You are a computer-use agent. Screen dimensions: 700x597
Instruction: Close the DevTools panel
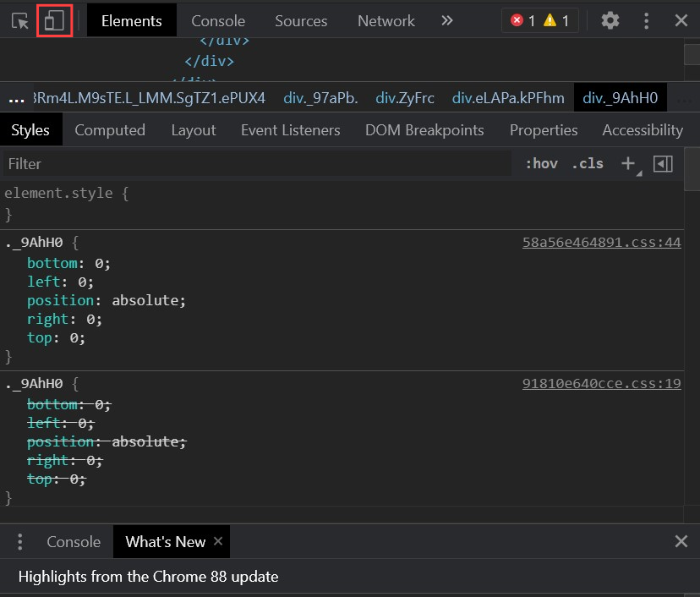click(681, 20)
